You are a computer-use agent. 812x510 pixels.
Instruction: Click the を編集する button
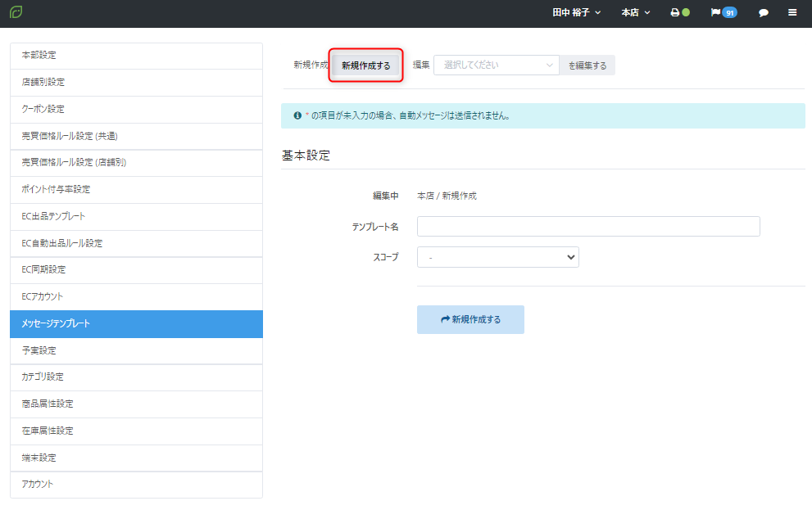[x=587, y=65]
